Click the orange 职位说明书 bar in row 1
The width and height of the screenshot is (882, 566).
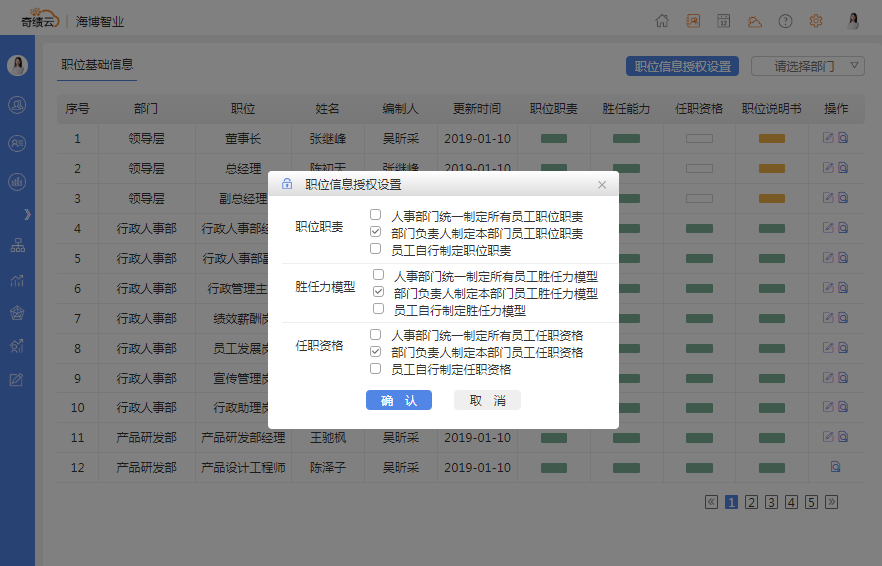coord(772,138)
